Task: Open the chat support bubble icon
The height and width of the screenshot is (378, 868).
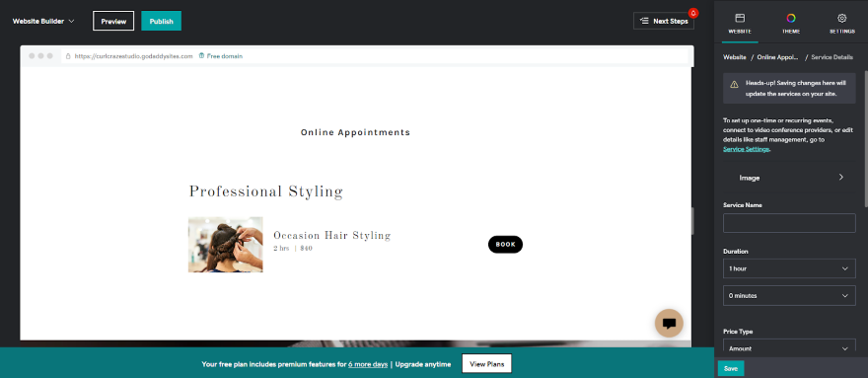Action: 669,323
